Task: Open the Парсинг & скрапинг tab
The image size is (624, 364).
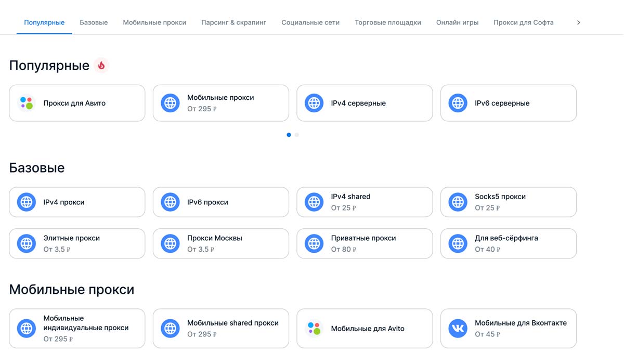Action: pos(233,22)
